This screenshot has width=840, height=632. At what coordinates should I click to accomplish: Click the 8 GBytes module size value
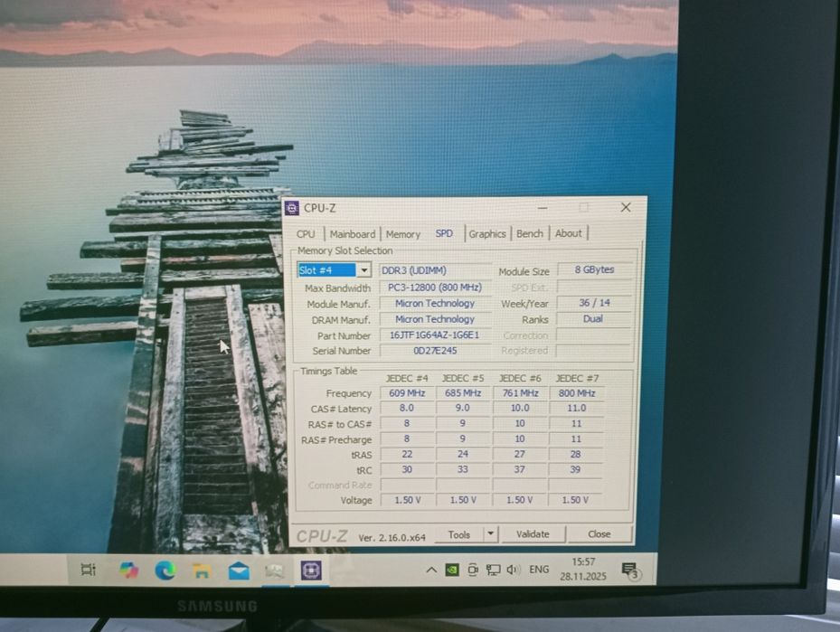click(594, 269)
